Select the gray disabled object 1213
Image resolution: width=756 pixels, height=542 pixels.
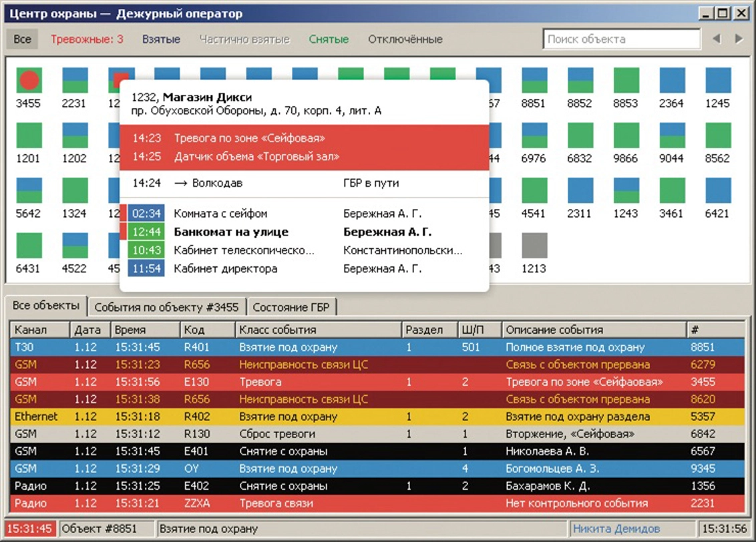click(534, 246)
